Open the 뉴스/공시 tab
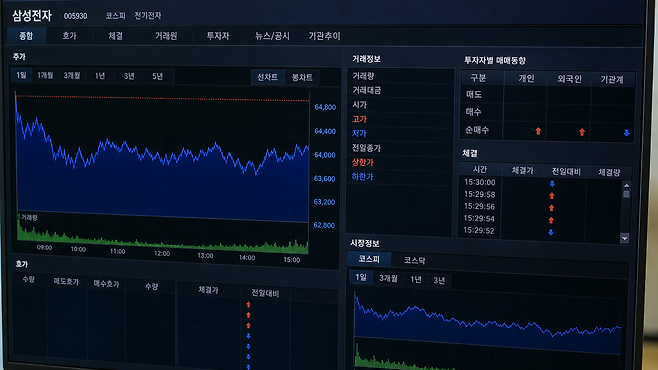 pos(272,36)
